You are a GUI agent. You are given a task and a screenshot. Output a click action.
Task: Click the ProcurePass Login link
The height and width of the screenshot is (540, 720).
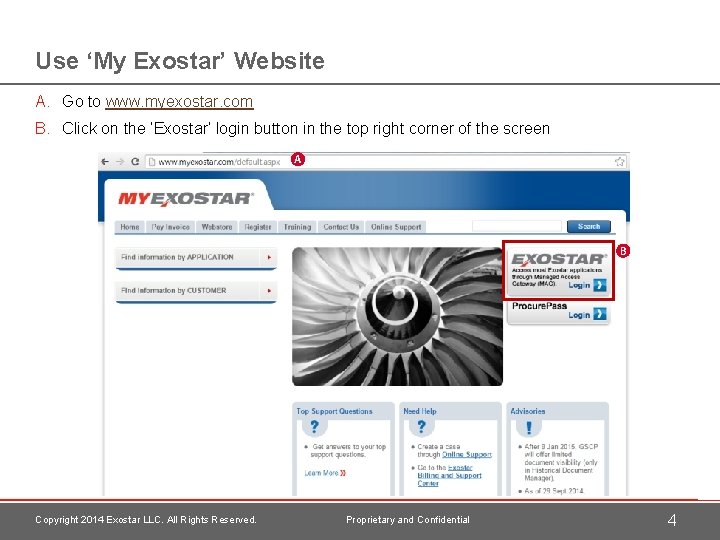[x=579, y=315]
